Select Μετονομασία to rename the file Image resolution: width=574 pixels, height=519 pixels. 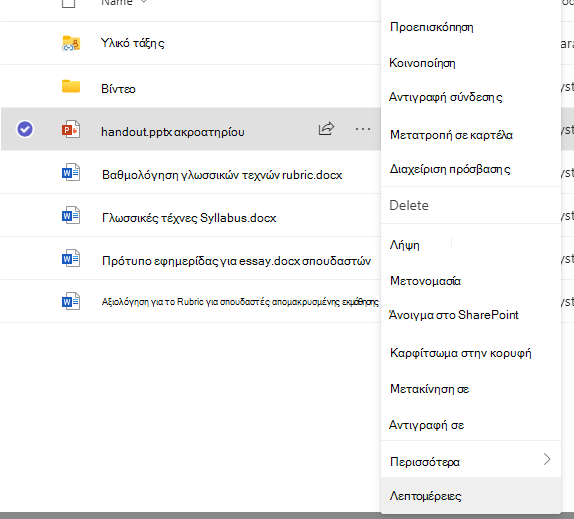pyautogui.click(x=425, y=281)
